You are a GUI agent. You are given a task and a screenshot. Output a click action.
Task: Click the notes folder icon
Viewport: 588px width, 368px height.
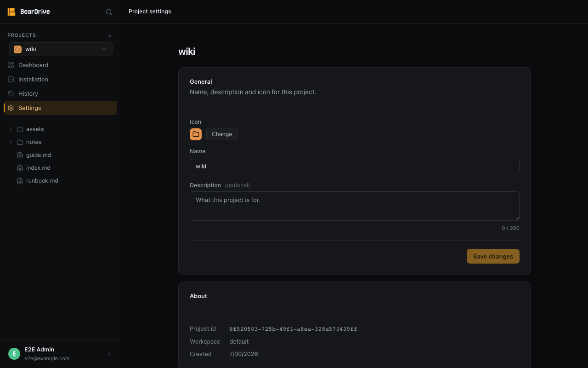pyautogui.click(x=20, y=142)
